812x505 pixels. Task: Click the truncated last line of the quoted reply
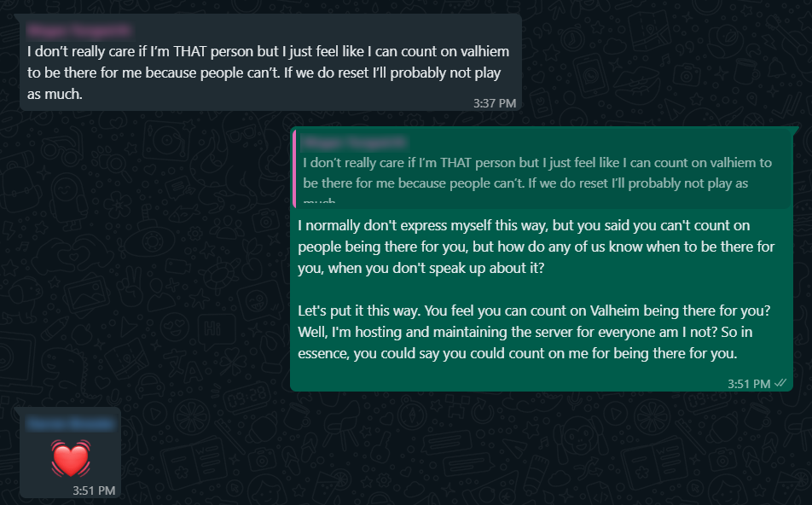[x=320, y=203]
